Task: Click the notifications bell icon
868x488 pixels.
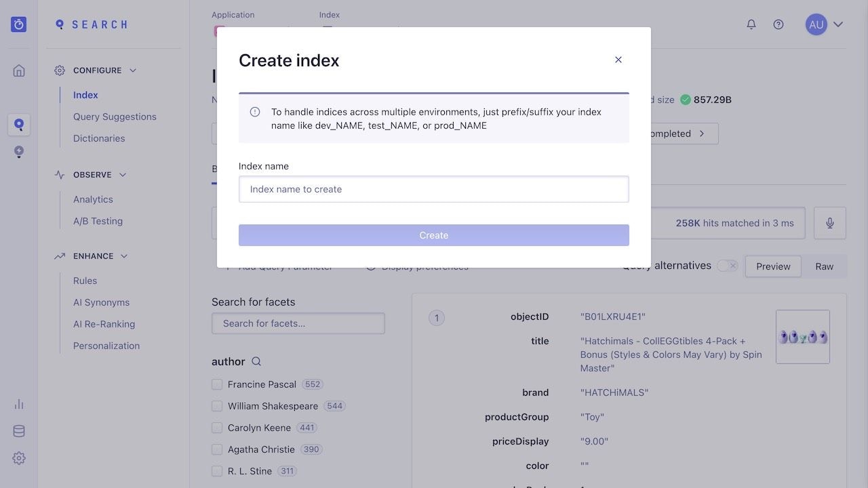Action: coord(751,24)
